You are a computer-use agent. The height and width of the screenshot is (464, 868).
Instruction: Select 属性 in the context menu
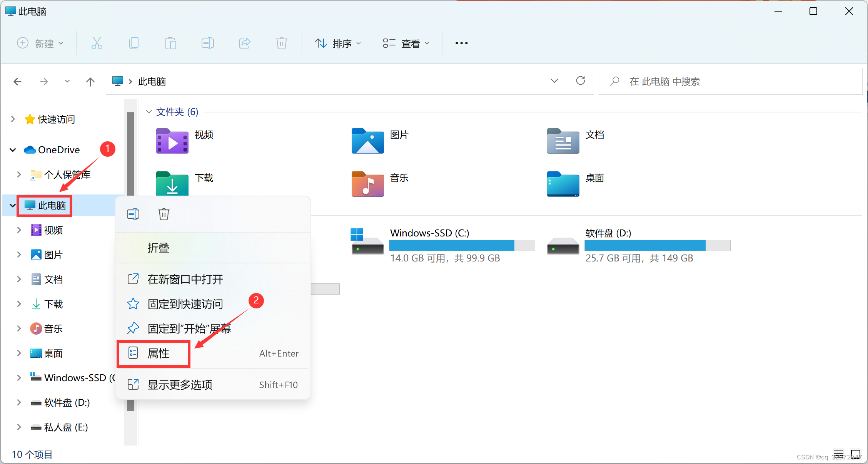(158, 353)
